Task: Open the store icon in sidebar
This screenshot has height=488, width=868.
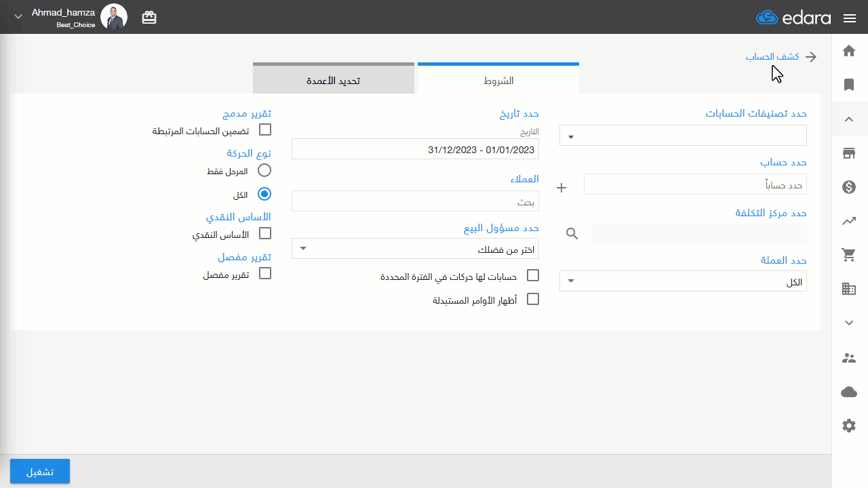Action: click(849, 153)
